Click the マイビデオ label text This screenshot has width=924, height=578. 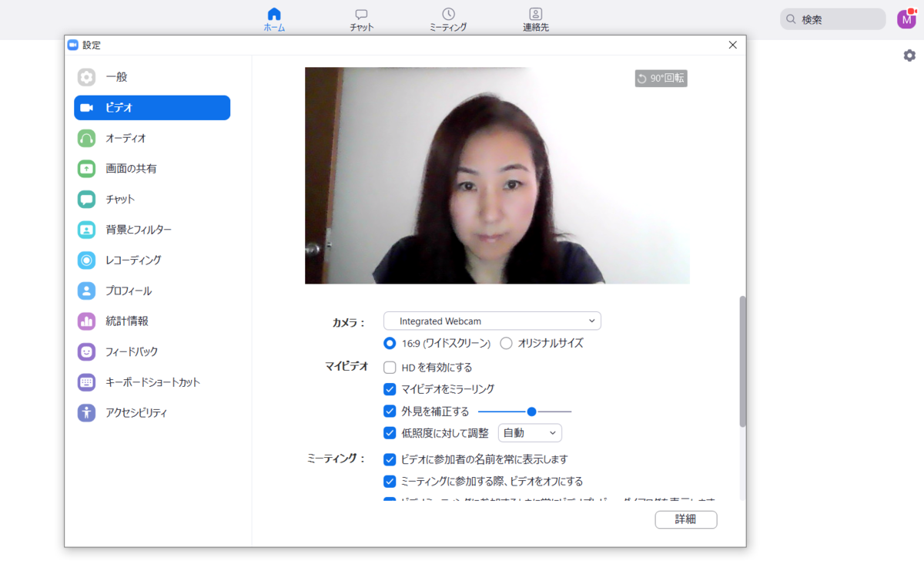(347, 366)
